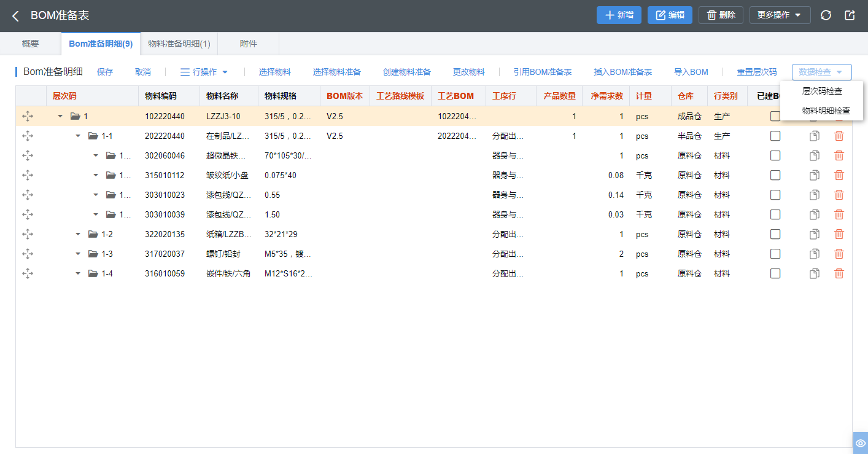Toggle expander of tree node 1-4
Image resolution: width=868 pixels, height=454 pixels.
tap(78, 273)
